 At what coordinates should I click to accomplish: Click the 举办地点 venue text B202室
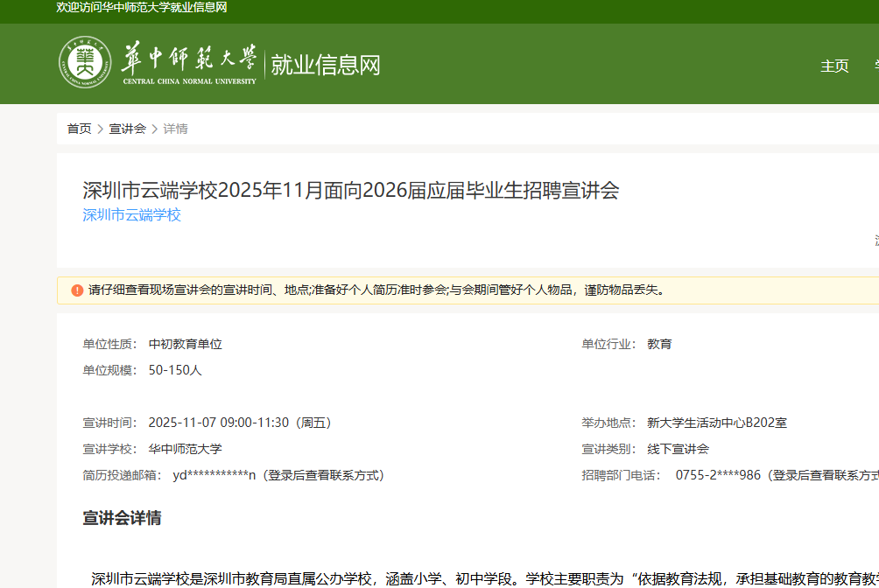[716, 423]
